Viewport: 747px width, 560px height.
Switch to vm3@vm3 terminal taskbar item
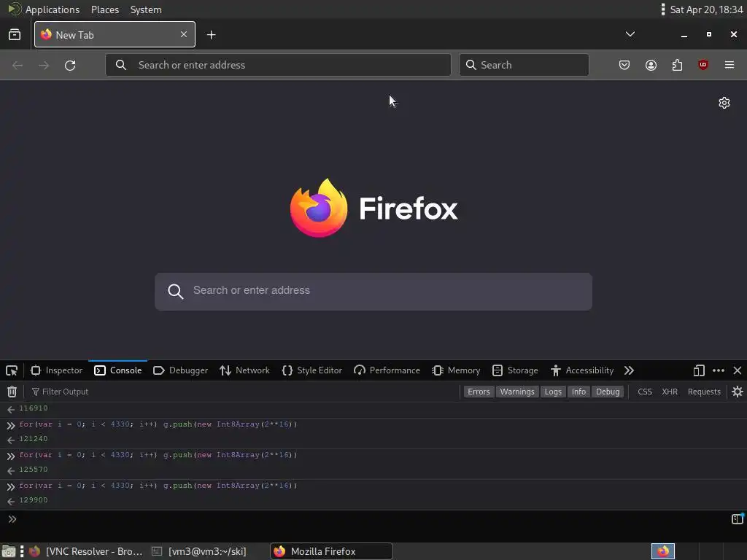(199, 551)
